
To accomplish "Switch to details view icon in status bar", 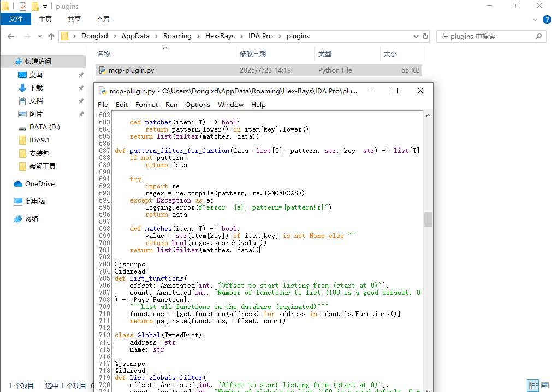I will coord(533,385).
